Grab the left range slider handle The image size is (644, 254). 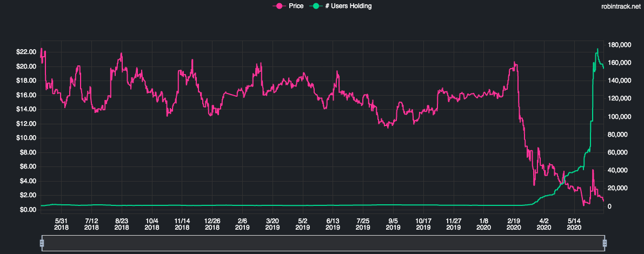pos(42,243)
